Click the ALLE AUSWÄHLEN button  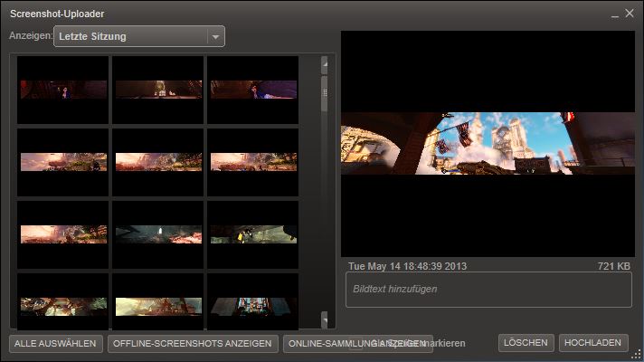pyautogui.click(x=55, y=344)
